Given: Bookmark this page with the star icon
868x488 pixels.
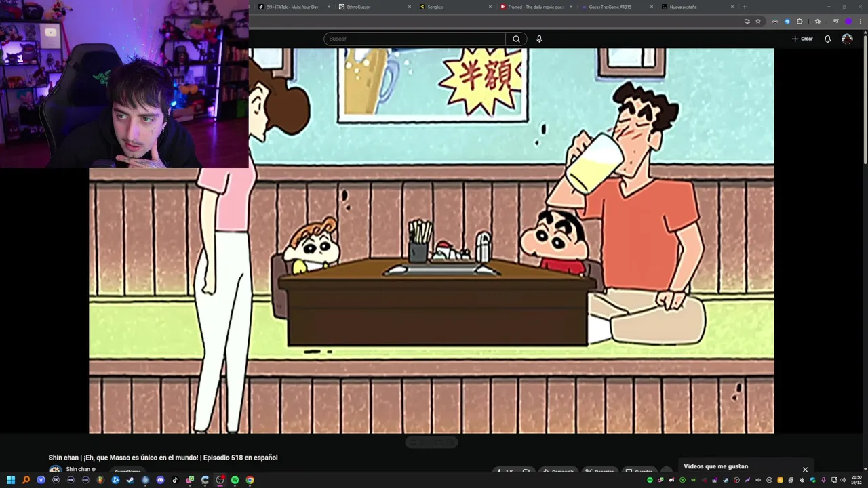Looking at the screenshot, I should coord(758,21).
